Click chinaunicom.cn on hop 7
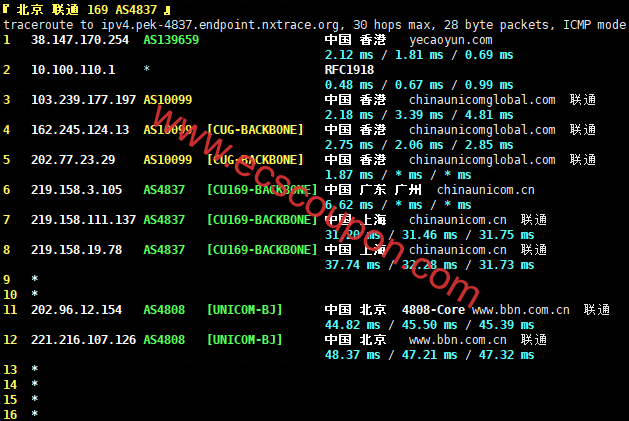The image size is (629, 421). pyautogui.click(x=457, y=220)
